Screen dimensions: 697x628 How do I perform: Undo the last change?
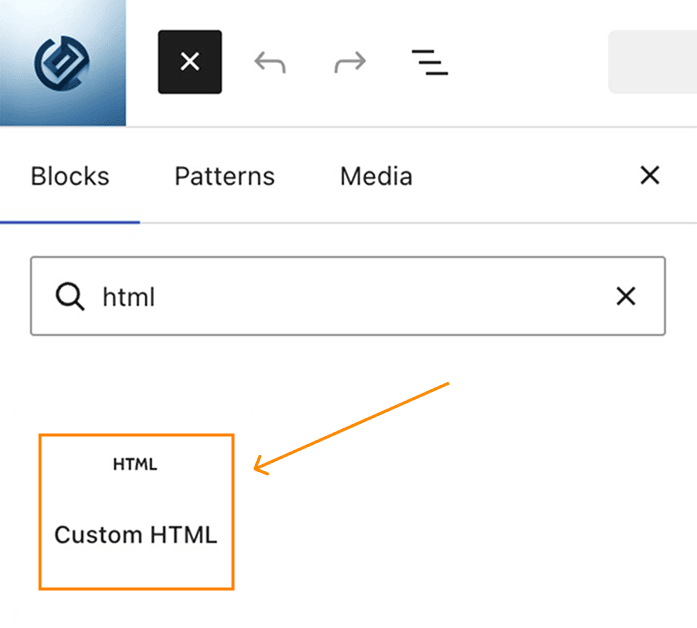point(270,62)
